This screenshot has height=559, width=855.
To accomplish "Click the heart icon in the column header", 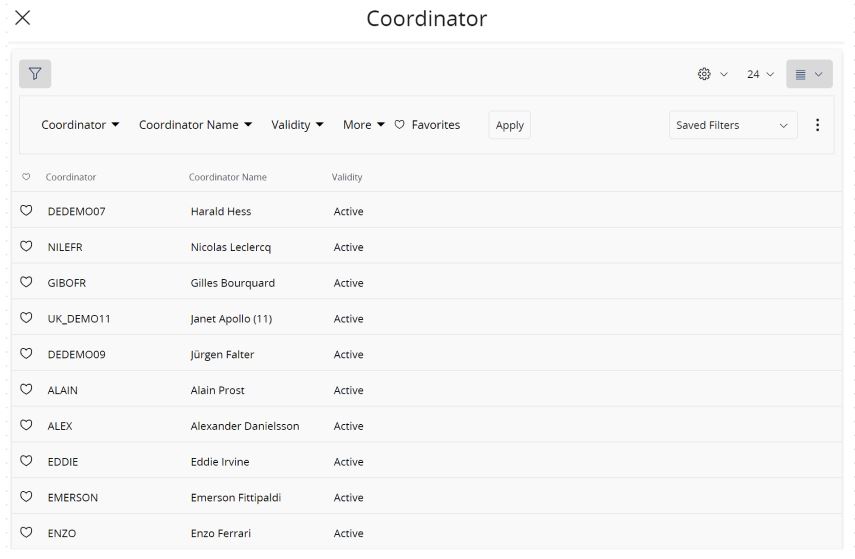I will (26, 177).
